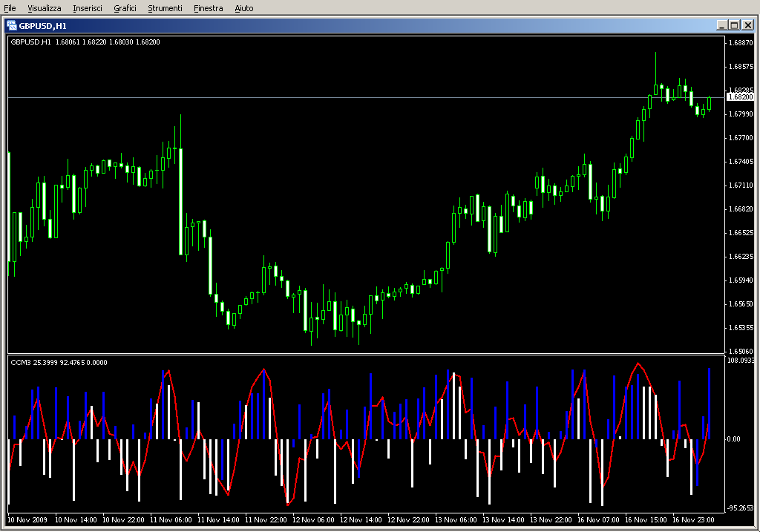Open the Inserisci menu
The height and width of the screenshot is (532, 760).
(88, 8)
